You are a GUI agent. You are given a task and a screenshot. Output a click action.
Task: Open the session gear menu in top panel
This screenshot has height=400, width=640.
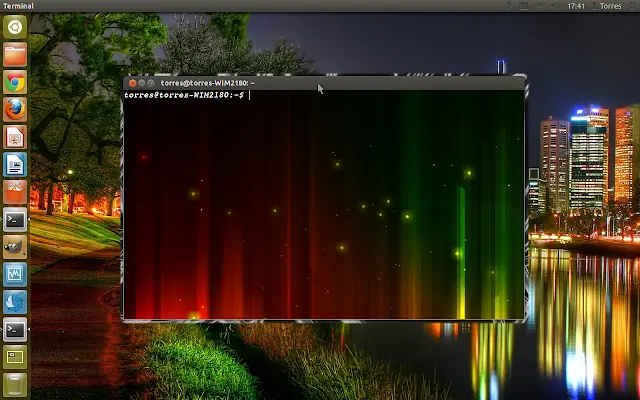point(632,6)
